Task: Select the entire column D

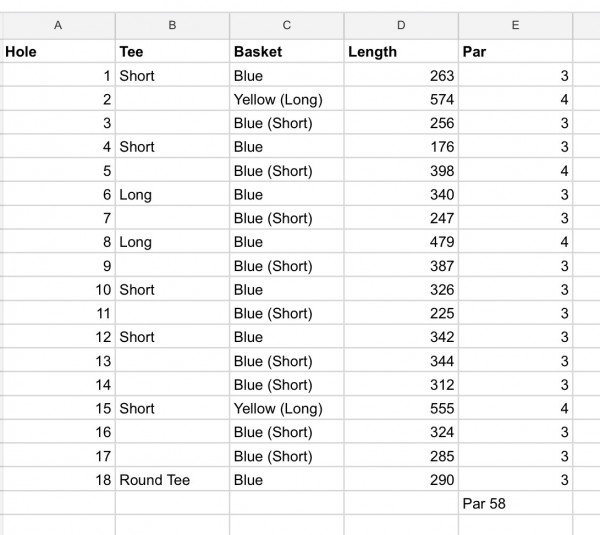Action: pyautogui.click(x=401, y=26)
